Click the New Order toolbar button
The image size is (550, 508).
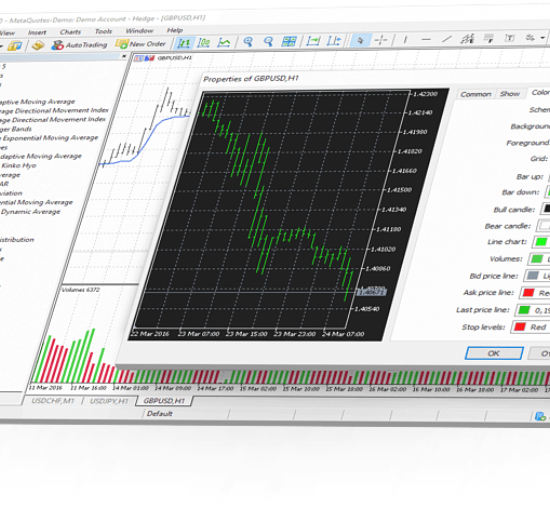point(141,44)
